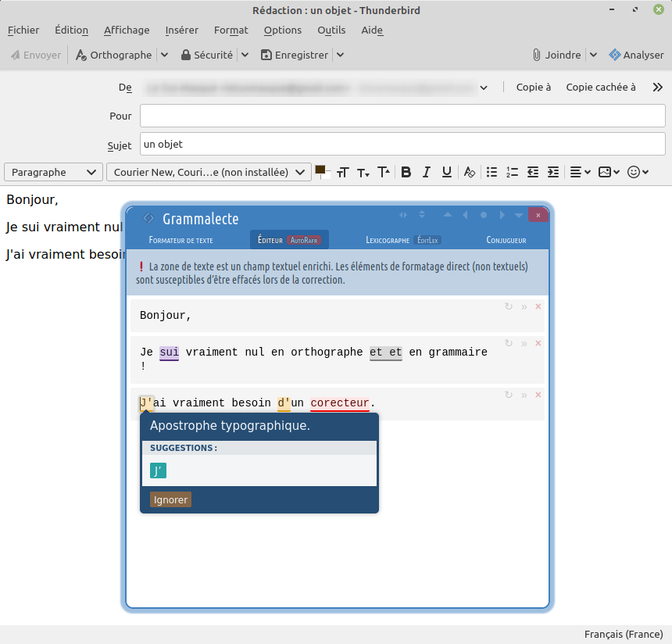The width and height of the screenshot is (672, 644).
Task: Open the Affichage menu
Action: pos(127,30)
